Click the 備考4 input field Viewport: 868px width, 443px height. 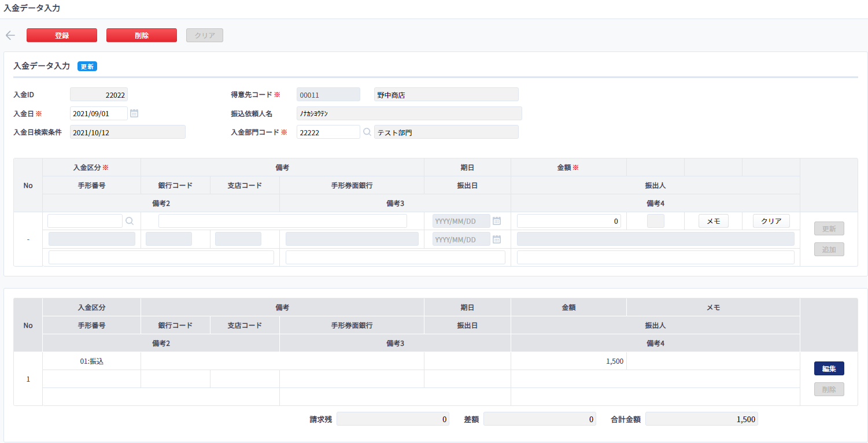[656, 257]
